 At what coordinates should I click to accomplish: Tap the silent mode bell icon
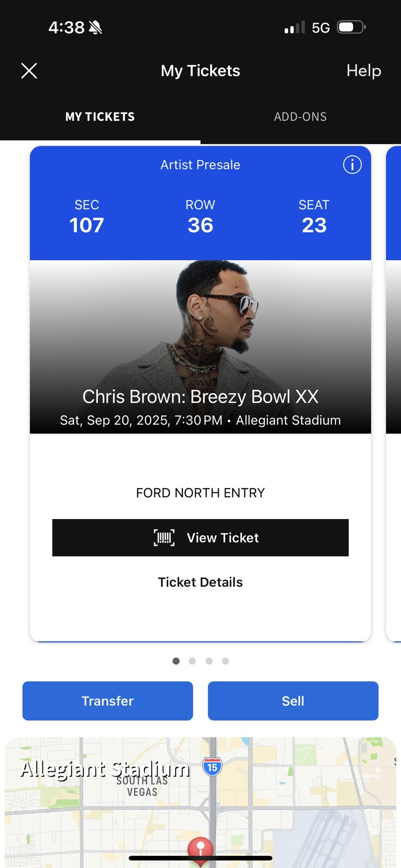[95, 28]
